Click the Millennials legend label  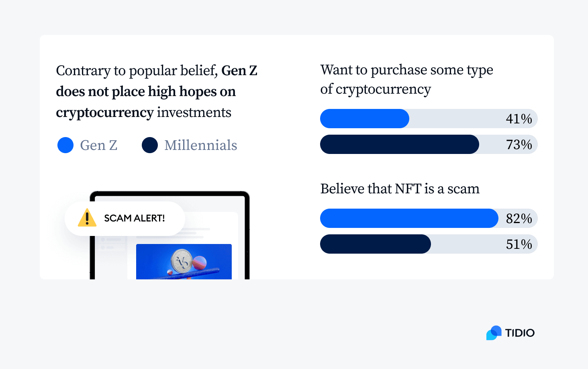click(x=201, y=145)
